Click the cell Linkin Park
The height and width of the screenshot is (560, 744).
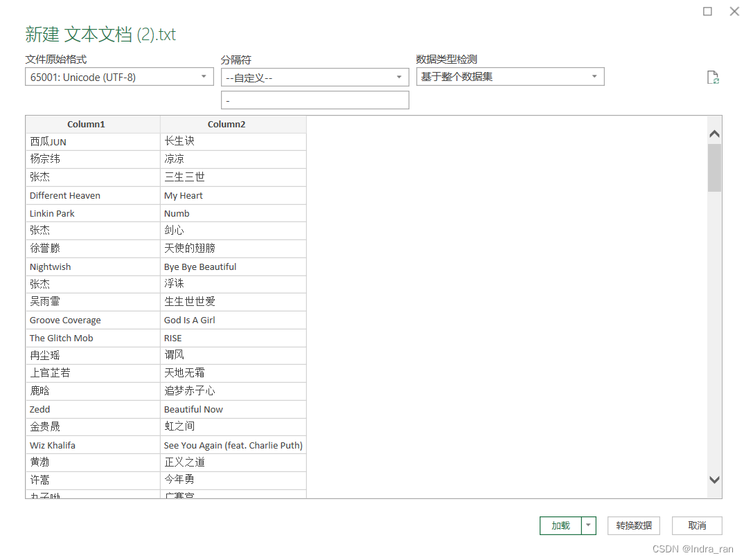[93, 213]
